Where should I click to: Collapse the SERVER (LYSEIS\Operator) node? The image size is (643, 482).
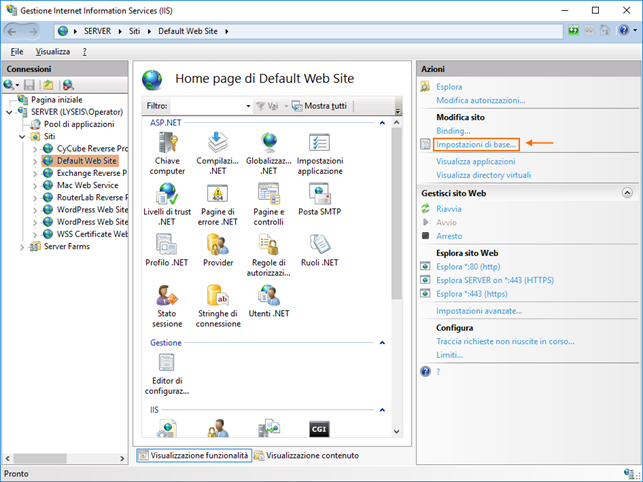click(x=9, y=112)
